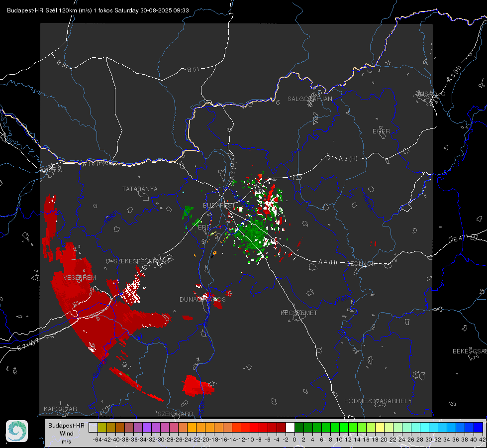This screenshot has height=448, width=487.
Task: Select the DUNAUJVAROS city label
Action: coord(202,299)
